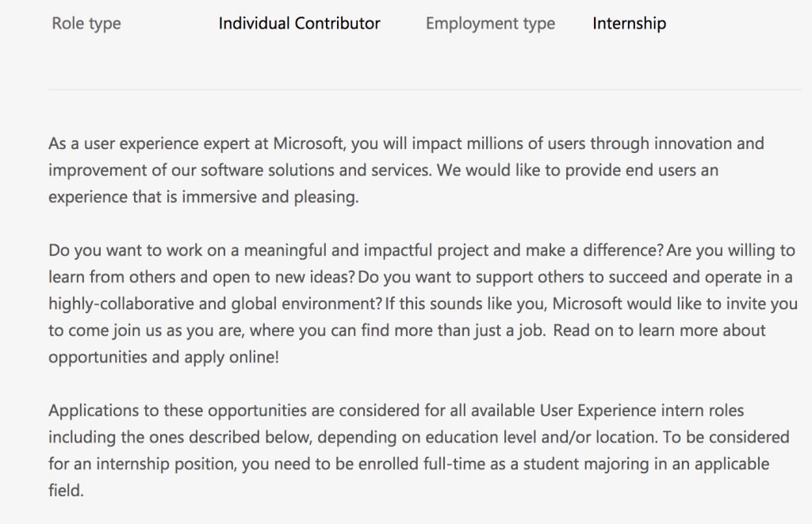
Task: Click the 'Internship' value text
Action: pyautogui.click(x=629, y=23)
